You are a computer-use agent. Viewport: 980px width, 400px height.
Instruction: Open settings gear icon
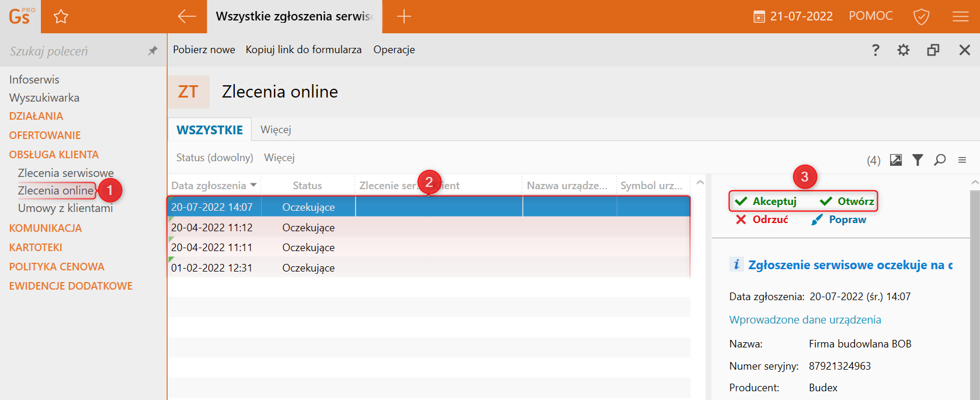(x=903, y=50)
